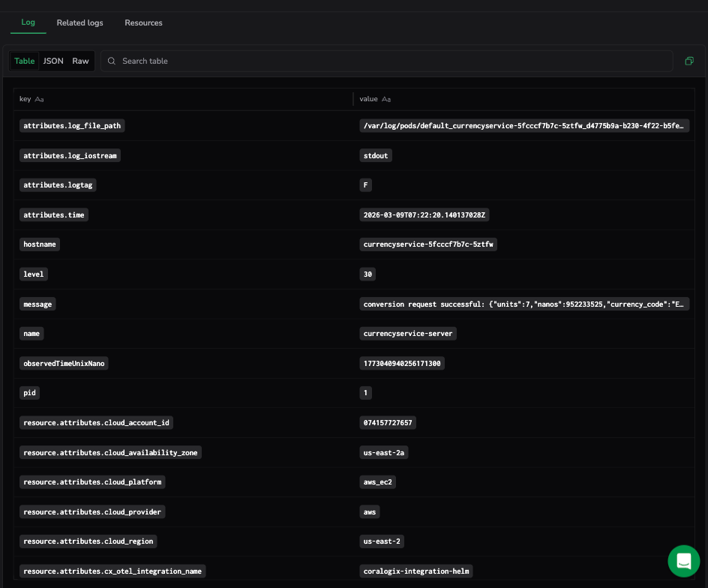Click the truncated /var/log/pods file path value
Image resolution: width=708 pixels, height=588 pixels.
click(523, 126)
